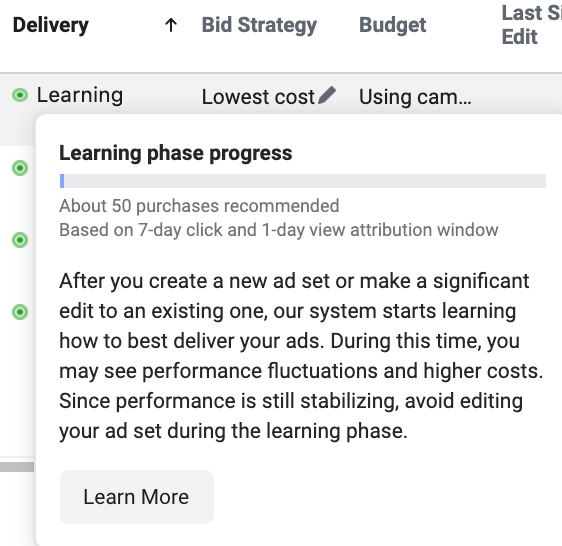Click the learning phase progress bar

[x=303, y=181]
